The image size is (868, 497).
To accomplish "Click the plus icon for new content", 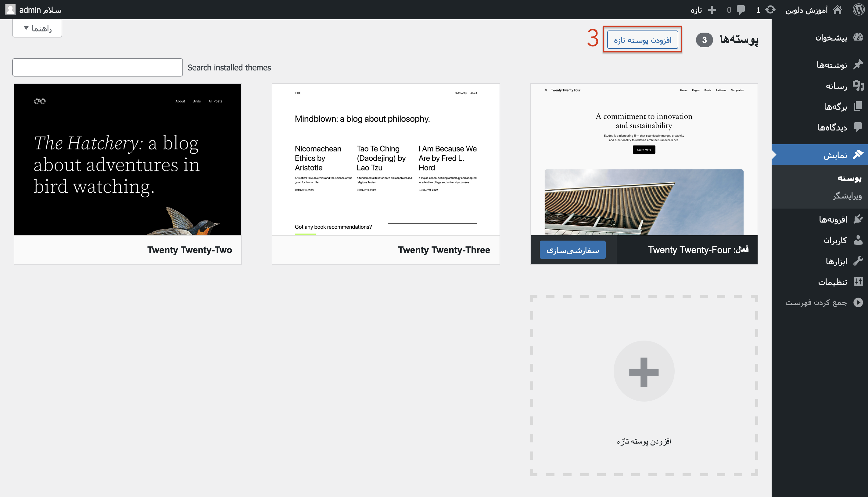I will pos(712,9).
